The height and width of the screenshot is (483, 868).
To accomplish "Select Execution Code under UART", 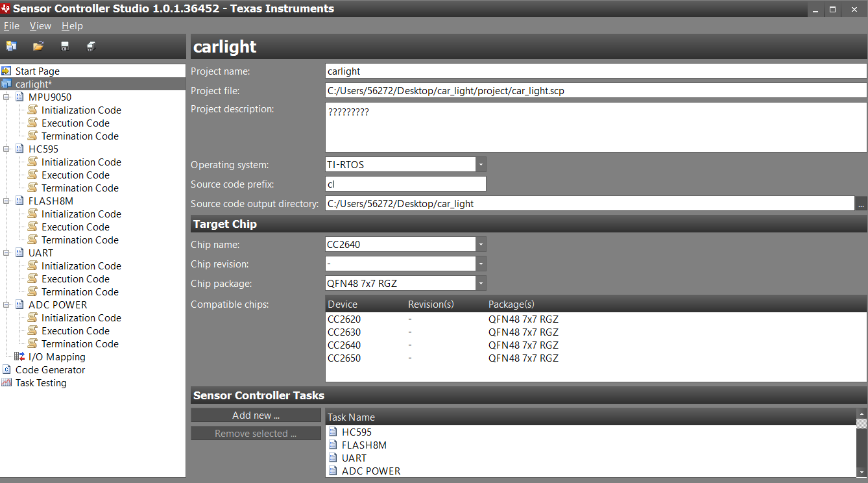I will pos(75,279).
